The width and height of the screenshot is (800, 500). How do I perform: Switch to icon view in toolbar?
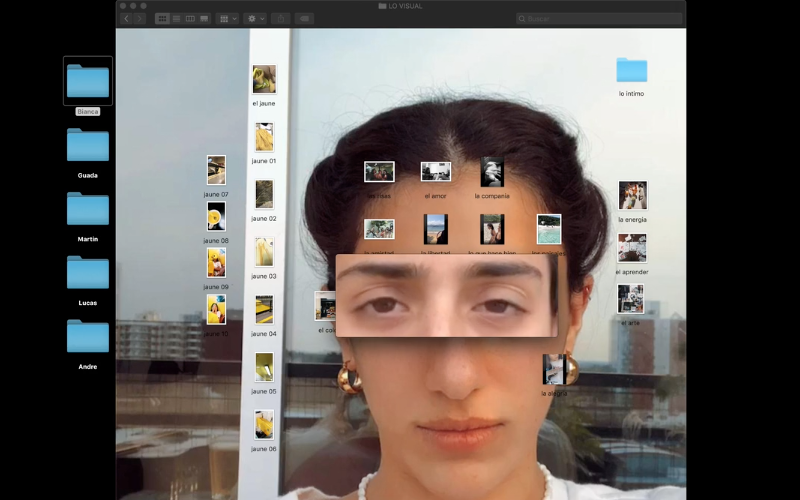pos(162,18)
